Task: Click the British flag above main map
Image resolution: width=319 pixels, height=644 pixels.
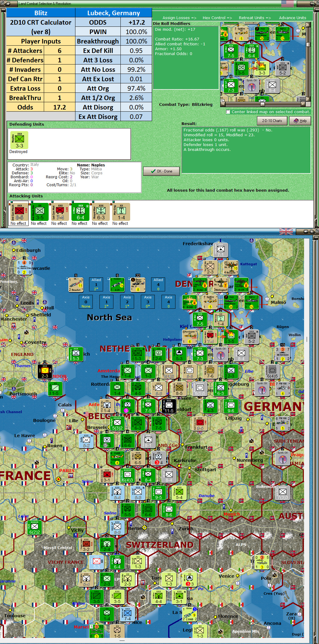Action: click(286, 232)
